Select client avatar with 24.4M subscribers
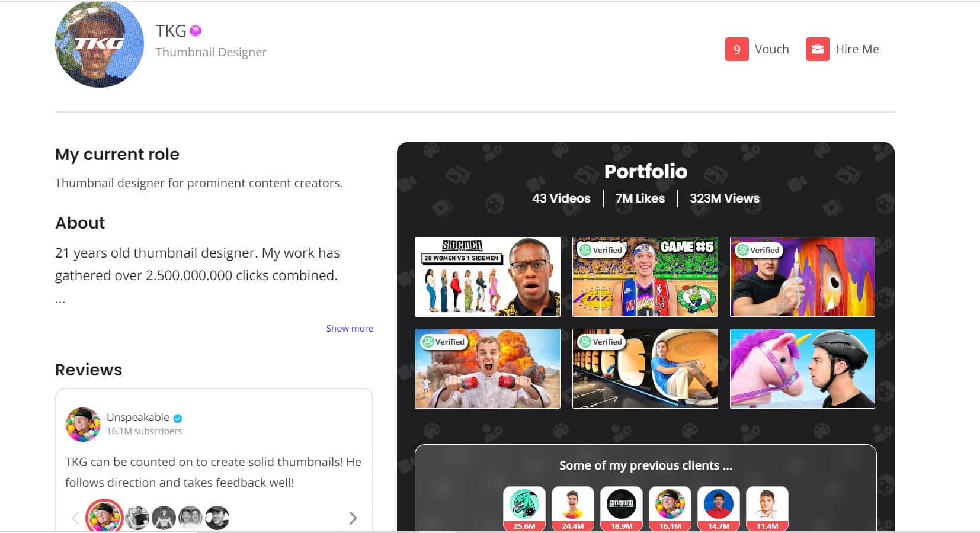Viewport: 980px width, 533px height. [573, 508]
